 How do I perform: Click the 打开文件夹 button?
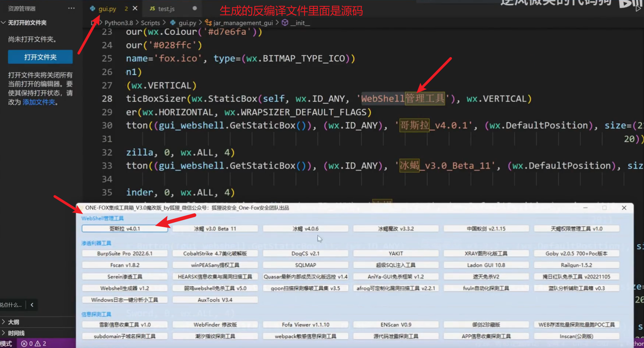40,57
